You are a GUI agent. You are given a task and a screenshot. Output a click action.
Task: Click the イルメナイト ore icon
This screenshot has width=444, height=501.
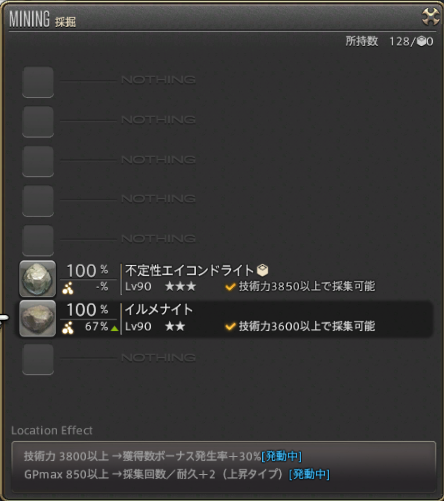38,319
